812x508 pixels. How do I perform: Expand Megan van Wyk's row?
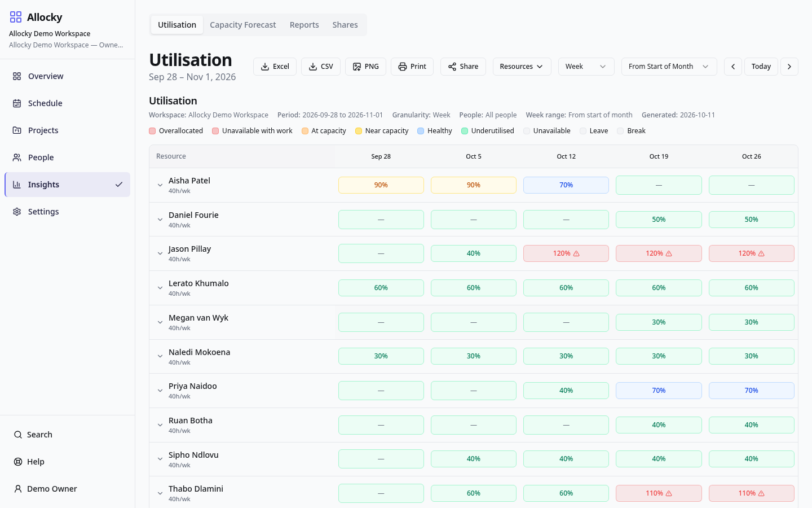coord(160,322)
